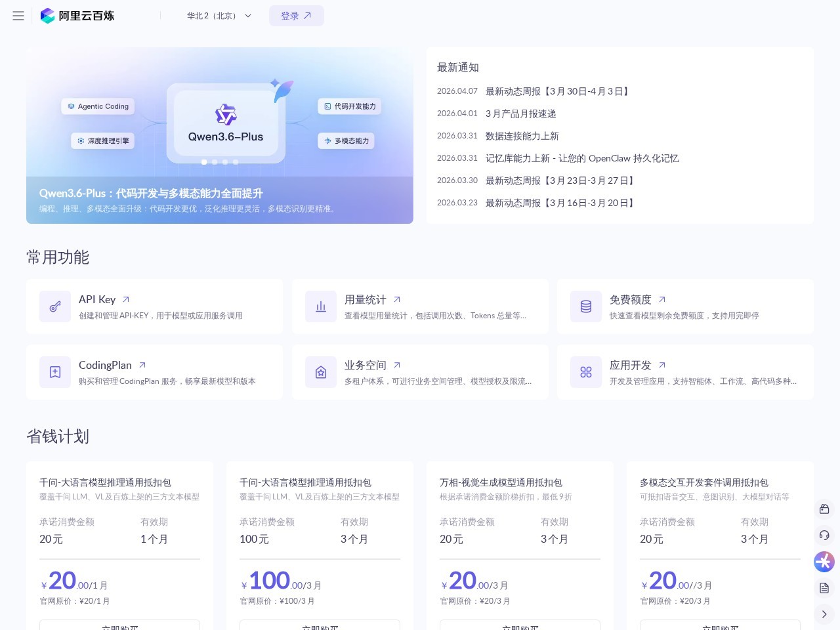Click the 阿里云百炼 logo

click(77, 16)
